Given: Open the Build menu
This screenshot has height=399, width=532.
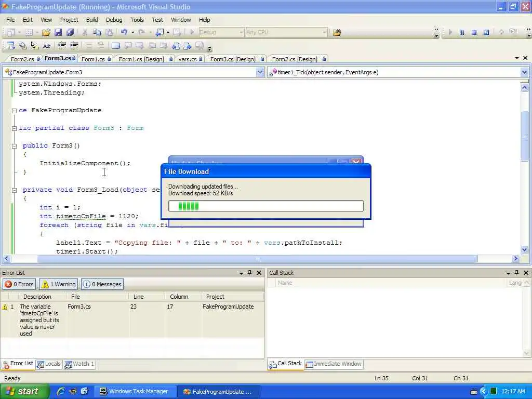Looking at the screenshot, I should click(x=92, y=20).
